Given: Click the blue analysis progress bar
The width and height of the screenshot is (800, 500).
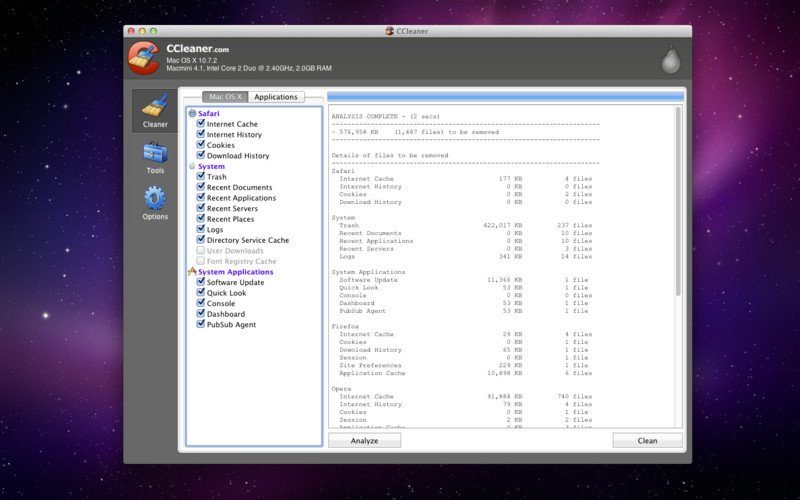Looking at the screenshot, I should coord(505,97).
